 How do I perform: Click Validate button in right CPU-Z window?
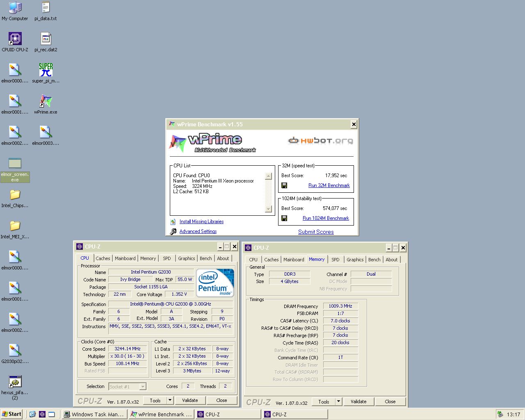tap(358, 402)
